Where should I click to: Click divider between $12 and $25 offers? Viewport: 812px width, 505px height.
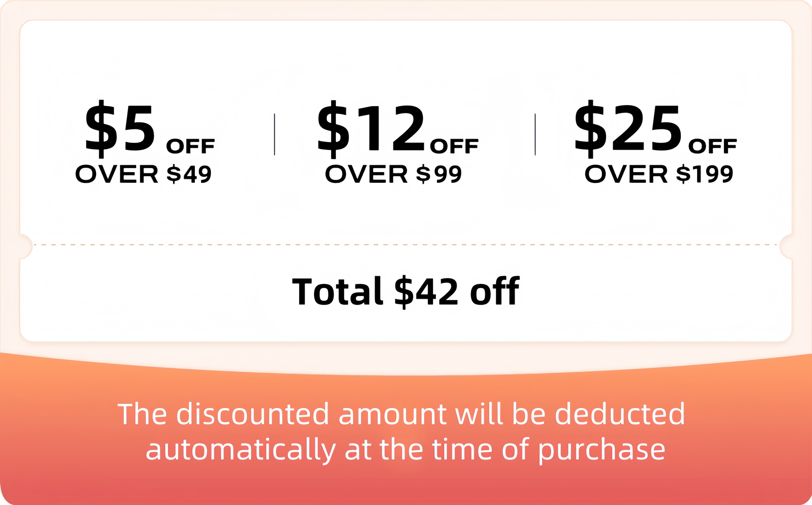535,134
